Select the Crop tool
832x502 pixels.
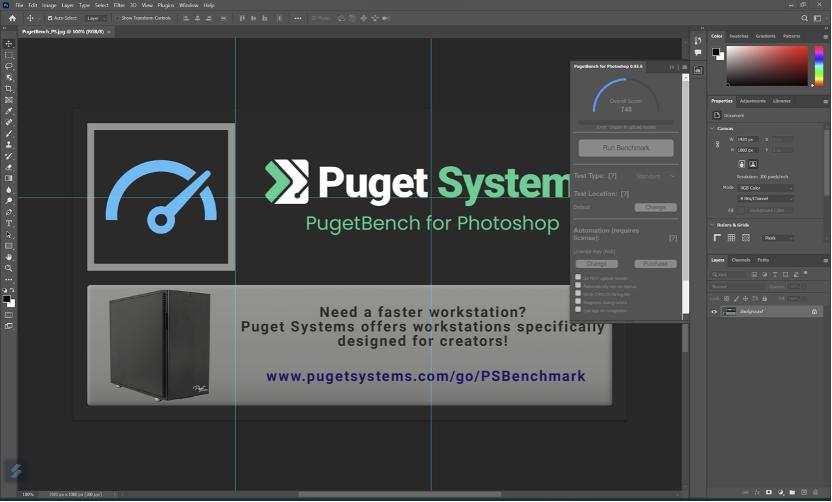click(x=8, y=89)
